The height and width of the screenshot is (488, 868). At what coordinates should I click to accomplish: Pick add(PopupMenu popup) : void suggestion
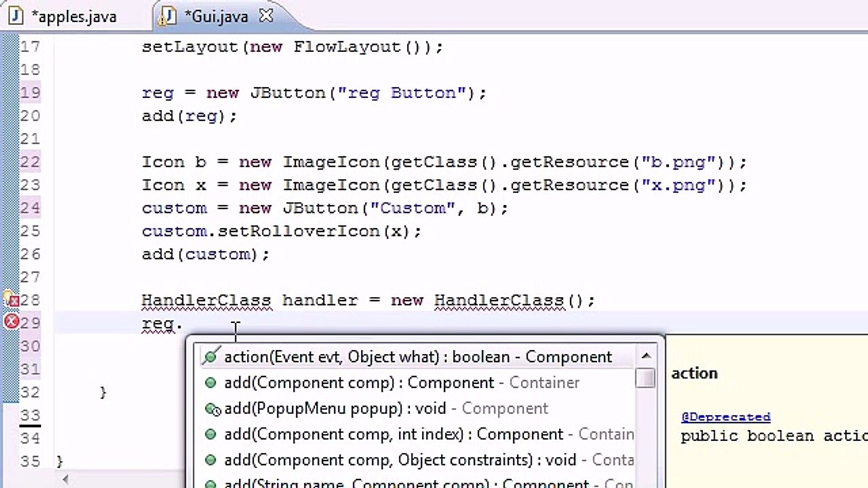coord(418,408)
